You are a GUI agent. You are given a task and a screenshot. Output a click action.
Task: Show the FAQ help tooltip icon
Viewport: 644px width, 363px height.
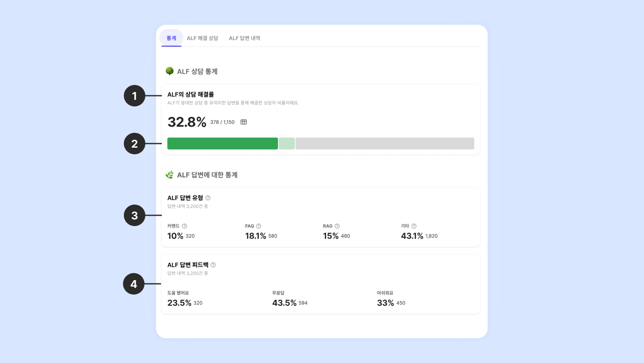tap(259, 226)
